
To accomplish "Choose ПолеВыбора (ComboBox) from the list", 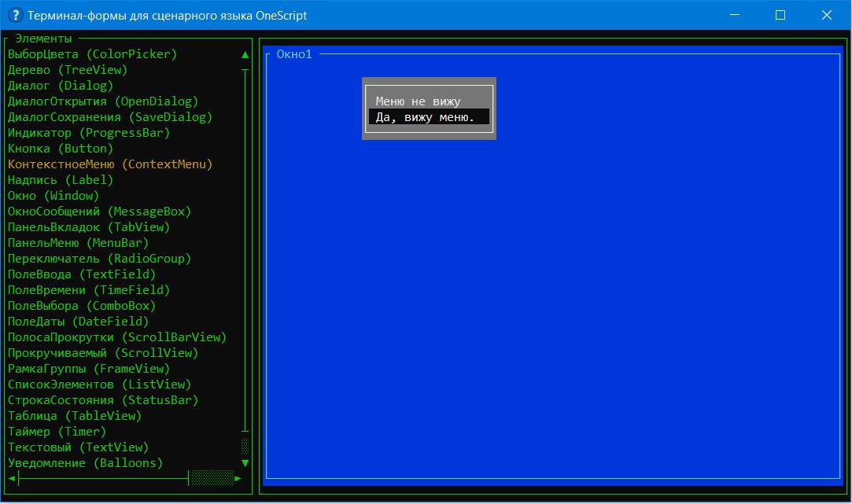I will tap(82, 306).
